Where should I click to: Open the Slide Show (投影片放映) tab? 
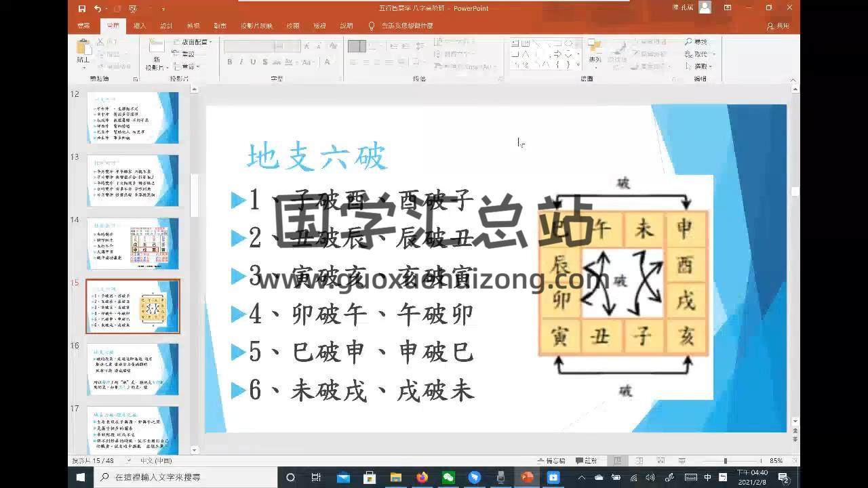256,26
